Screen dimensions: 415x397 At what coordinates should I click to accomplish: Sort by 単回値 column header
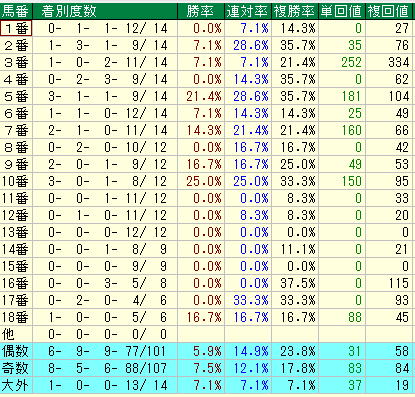pyautogui.click(x=342, y=11)
